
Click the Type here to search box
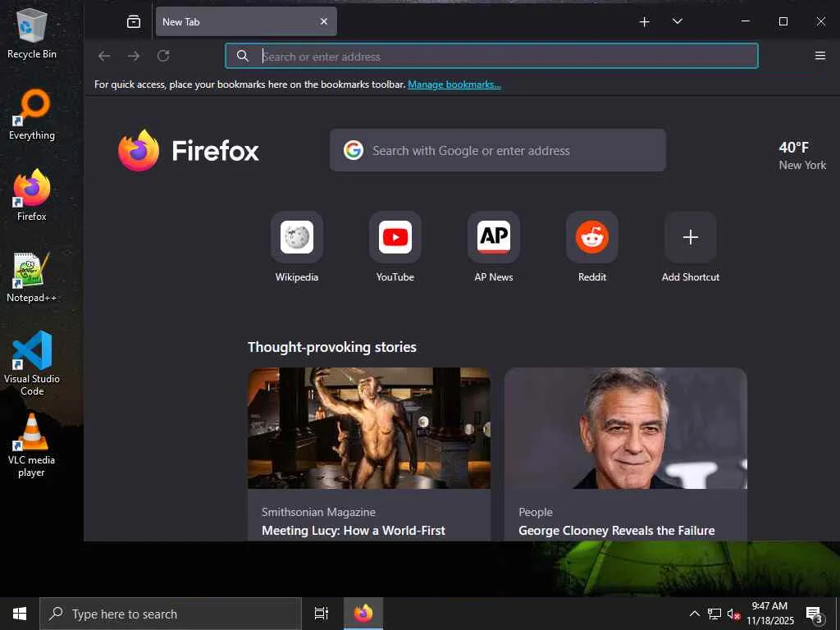point(171,614)
